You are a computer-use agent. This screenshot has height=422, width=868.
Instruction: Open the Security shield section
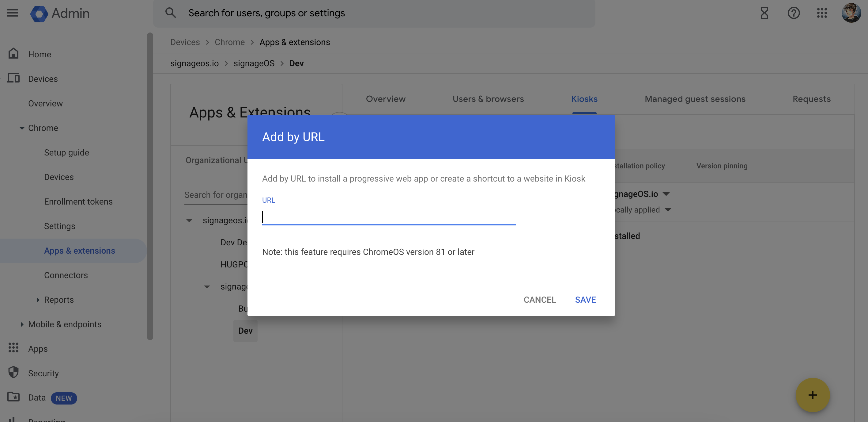[13, 373]
